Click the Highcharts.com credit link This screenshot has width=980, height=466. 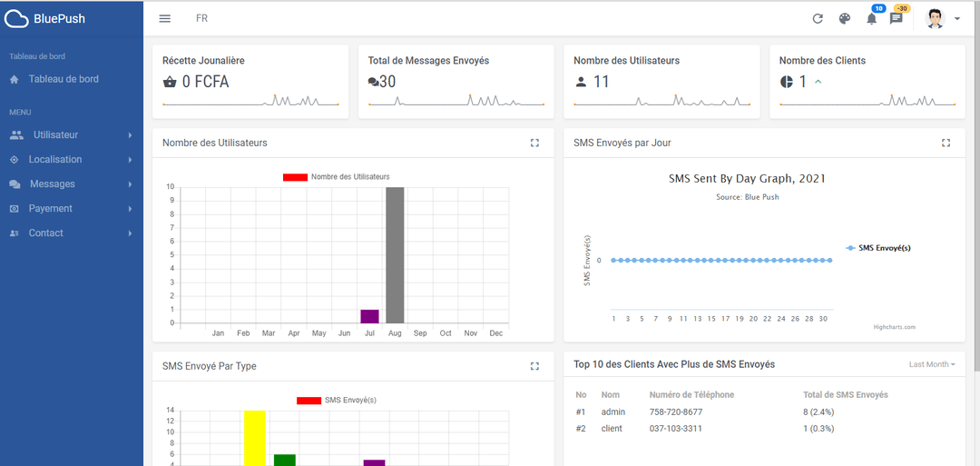[x=894, y=327]
